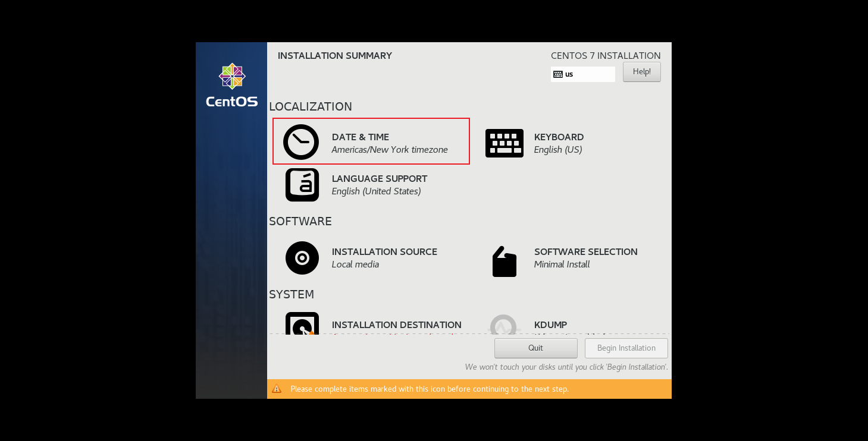Click the Keyboard spoke's keyboard icon
This screenshot has height=441, width=868.
(x=504, y=143)
